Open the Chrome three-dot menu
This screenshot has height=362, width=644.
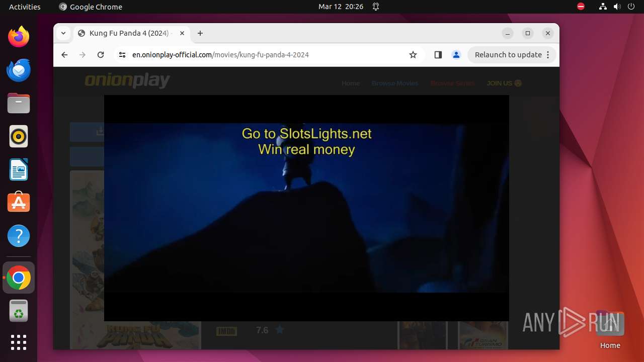pyautogui.click(x=548, y=55)
